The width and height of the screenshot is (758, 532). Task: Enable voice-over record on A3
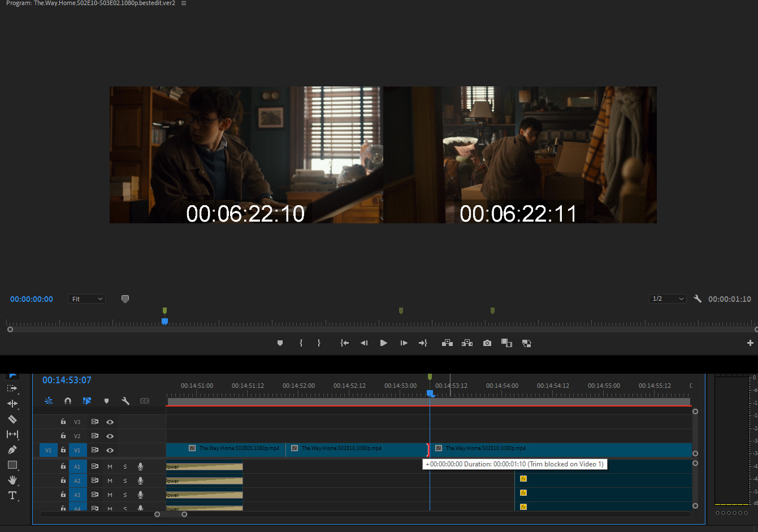140,495
